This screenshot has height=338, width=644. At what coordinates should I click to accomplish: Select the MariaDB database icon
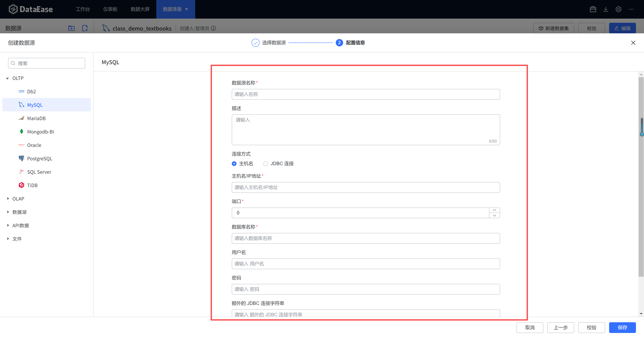21,118
